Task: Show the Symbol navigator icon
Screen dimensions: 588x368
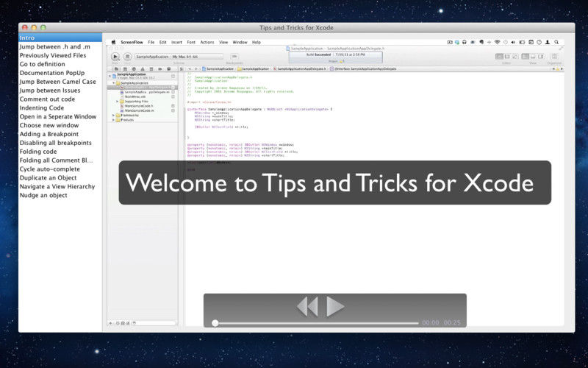Action: 125,69
